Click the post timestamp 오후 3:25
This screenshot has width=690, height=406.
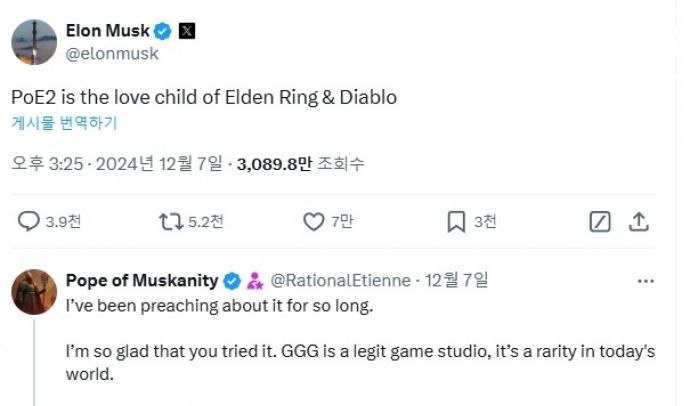click(x=49, y=163)
